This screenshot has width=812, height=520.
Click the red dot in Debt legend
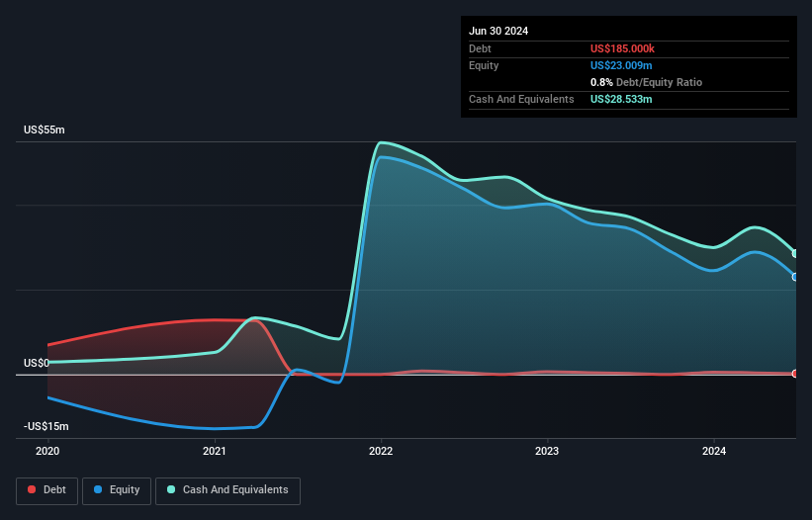coord(32,489)
